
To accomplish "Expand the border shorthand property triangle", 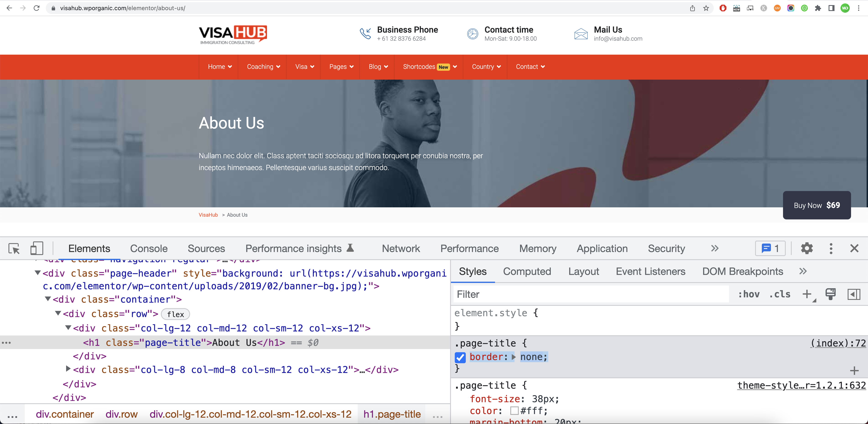I will (x=513, y=357).
